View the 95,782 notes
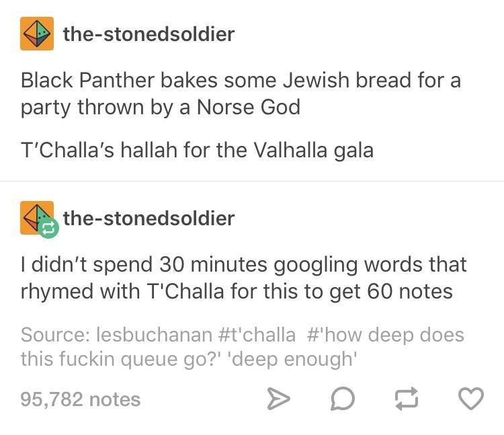The width and height of the screenshot is (504, 435). point(81,400)
